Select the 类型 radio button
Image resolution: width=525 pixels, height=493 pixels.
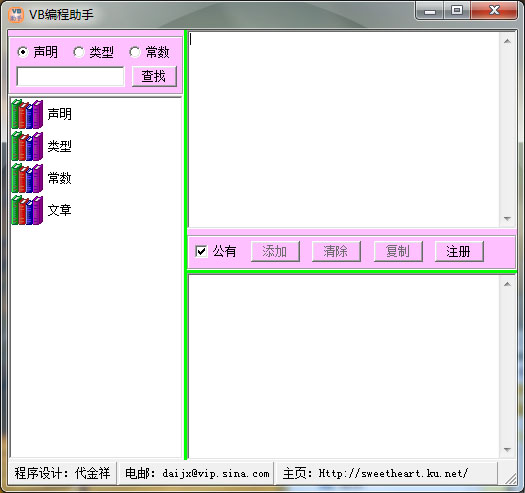click(79, 52)
